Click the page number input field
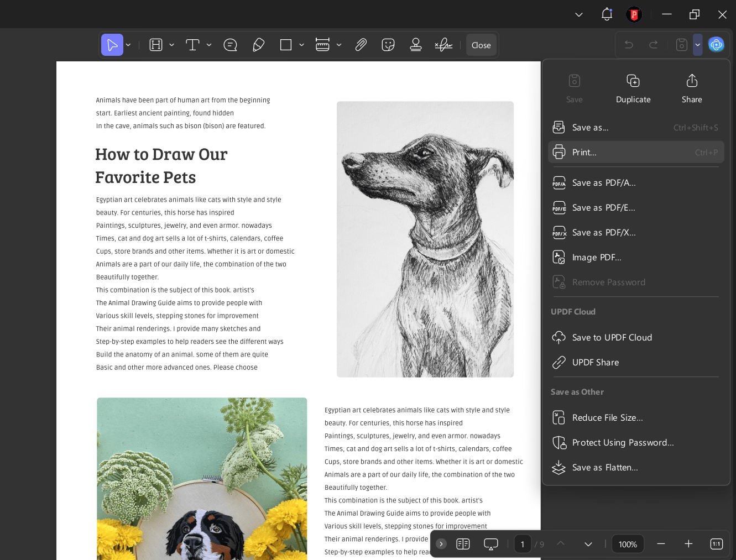736x560 pixels. [522, 544]
